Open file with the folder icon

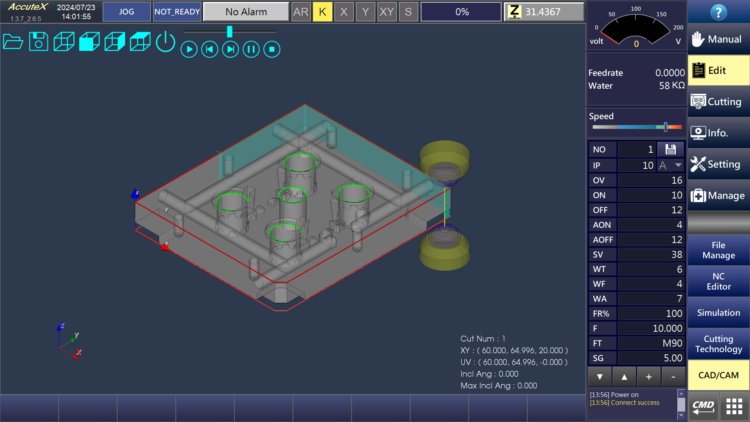(13, 42)
